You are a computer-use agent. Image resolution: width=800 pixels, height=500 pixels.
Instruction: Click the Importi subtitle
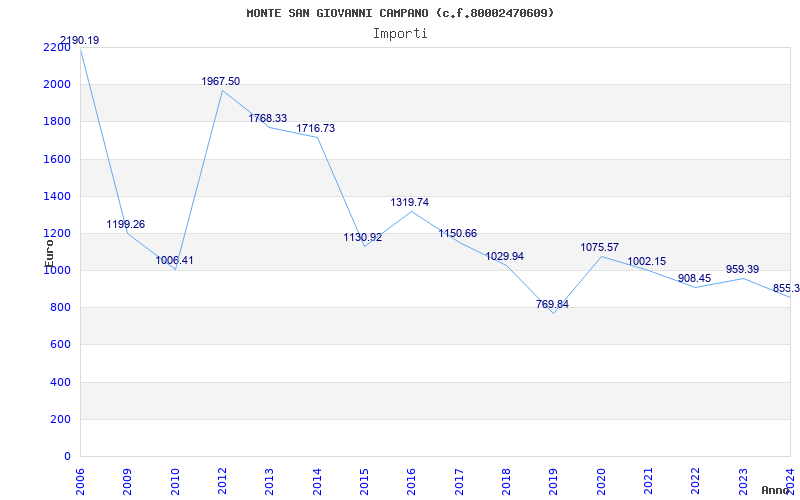click(x=400, y=34)
